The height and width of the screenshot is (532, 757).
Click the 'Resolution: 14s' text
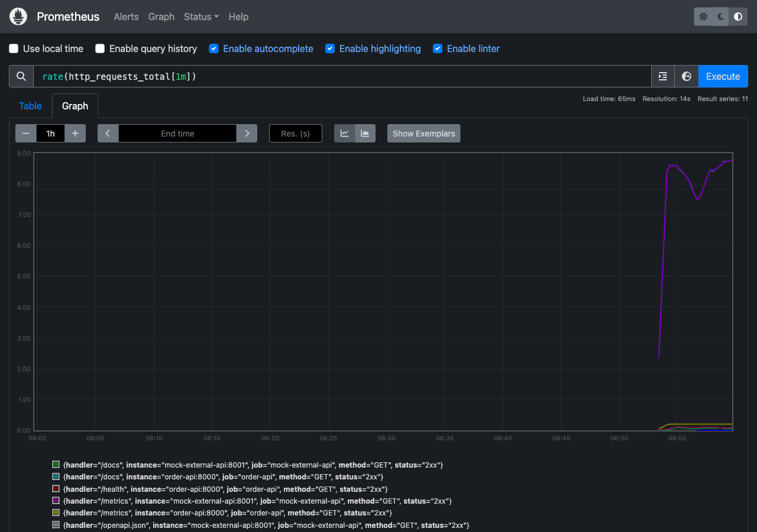click(667, 99)
